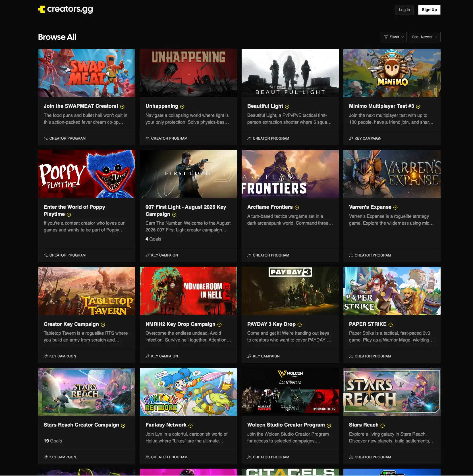
Task: Click verified badge beside PAPER STRIKE title
Action: point(391,325)
